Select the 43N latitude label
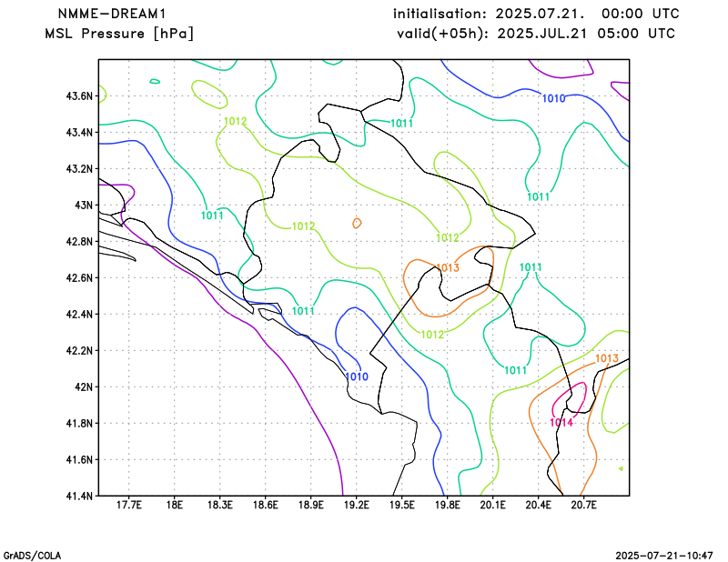728x562 pixels. [84, 206]
